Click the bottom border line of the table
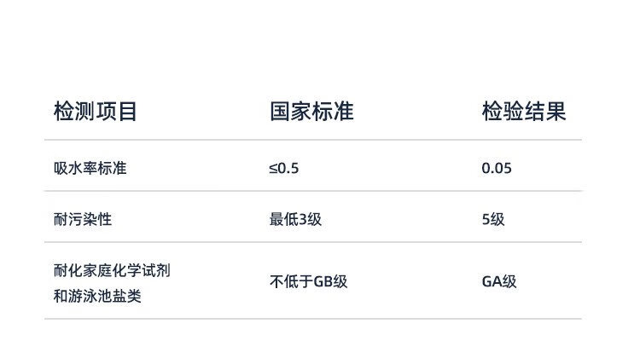 (x=312, y=319)
